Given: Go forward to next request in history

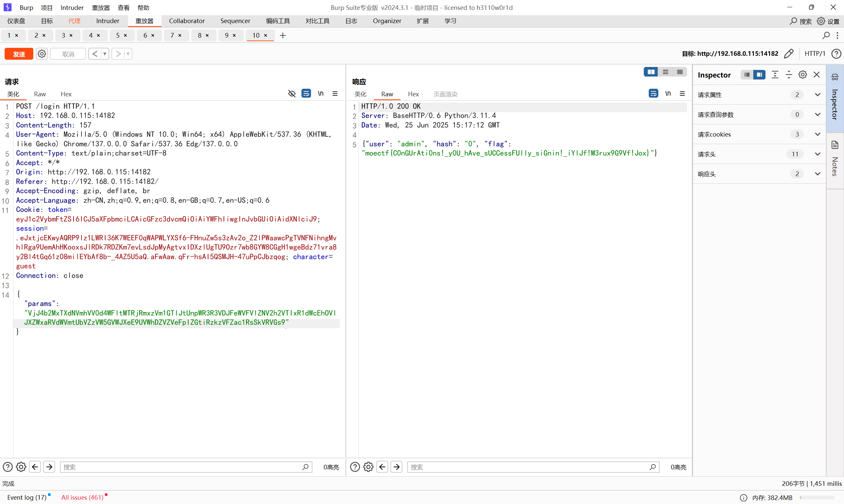Looking at the screenshot, I should pyautogui.click(x=118, y=54).
